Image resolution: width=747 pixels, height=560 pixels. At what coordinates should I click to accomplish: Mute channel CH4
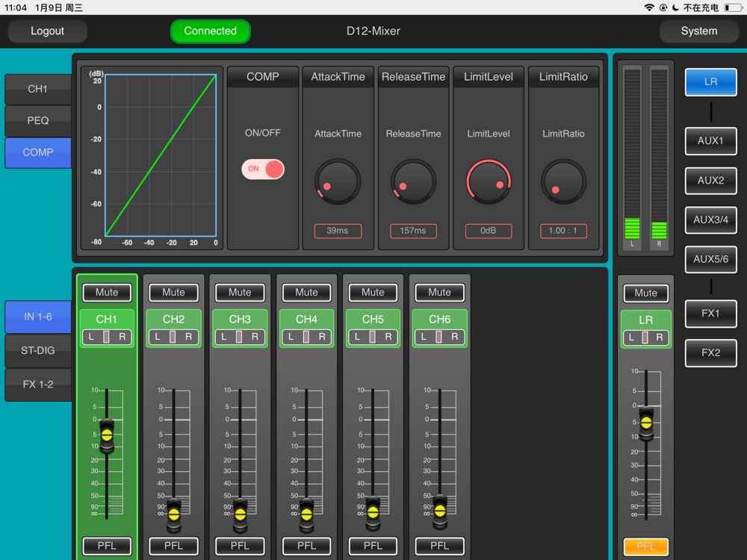[306, 293]
